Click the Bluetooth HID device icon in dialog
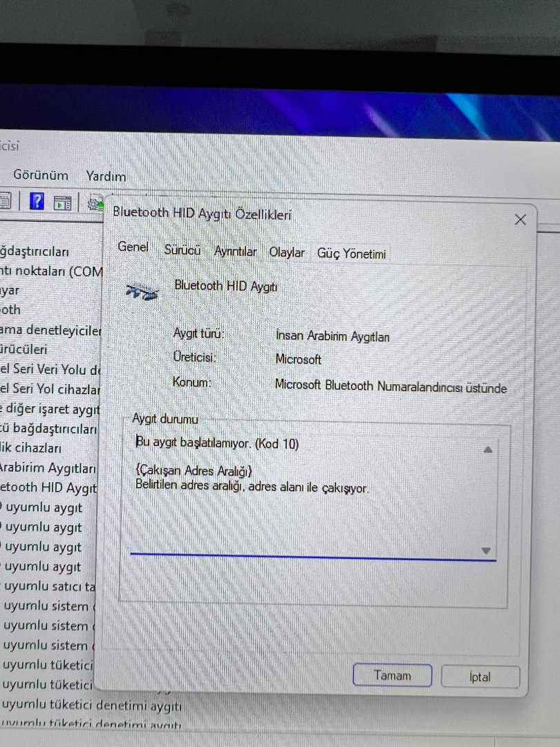 tap(142, 291)
